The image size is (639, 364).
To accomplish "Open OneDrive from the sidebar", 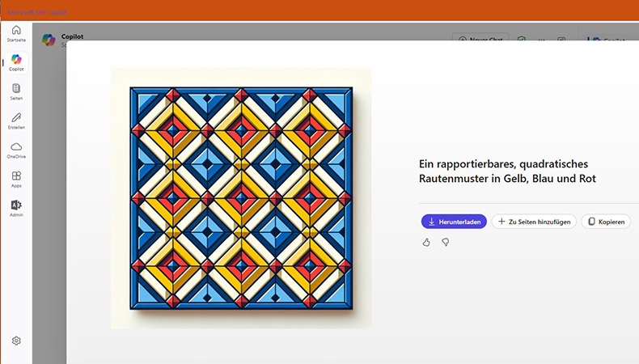I will pos(16,150).
